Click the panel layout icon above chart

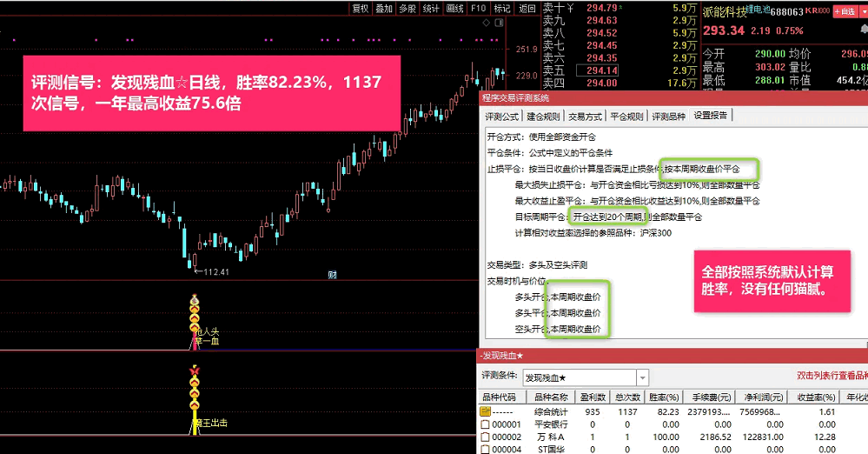pyautogui.click(x=500, y=23)
